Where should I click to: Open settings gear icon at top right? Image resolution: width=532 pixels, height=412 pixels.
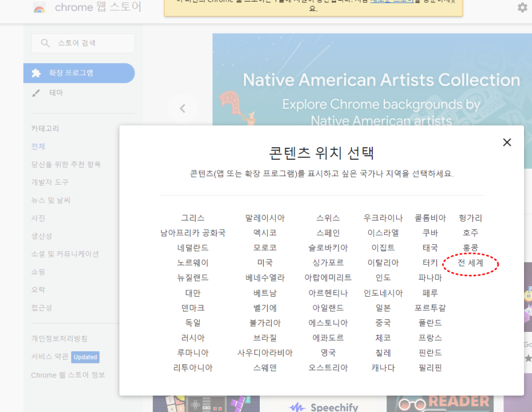point(522,7)
